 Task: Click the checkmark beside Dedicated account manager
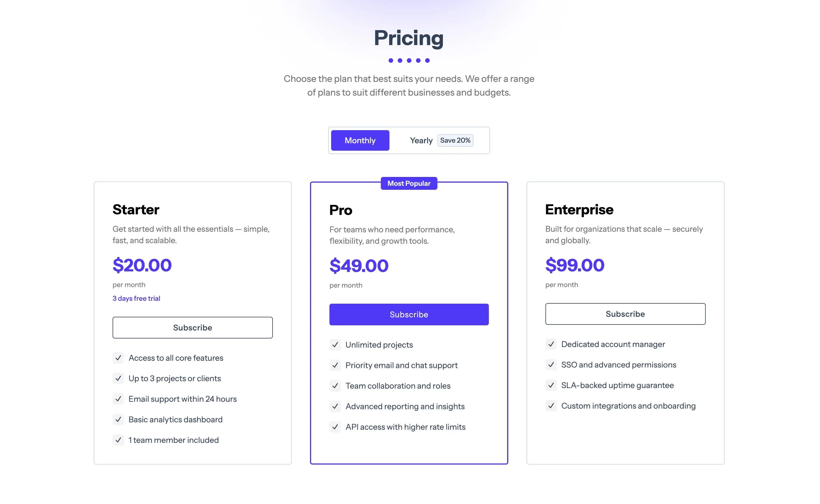551,344
